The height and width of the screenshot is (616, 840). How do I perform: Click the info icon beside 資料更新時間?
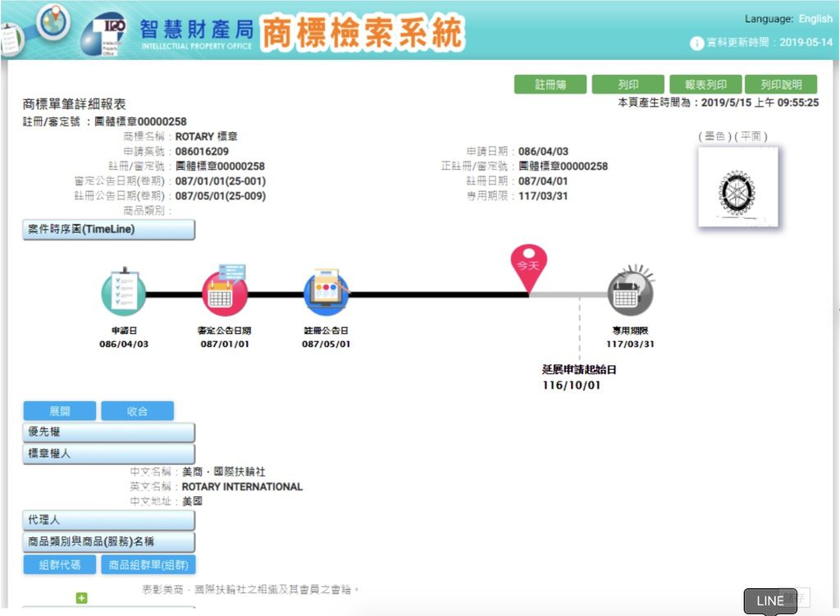pos(696,43)
